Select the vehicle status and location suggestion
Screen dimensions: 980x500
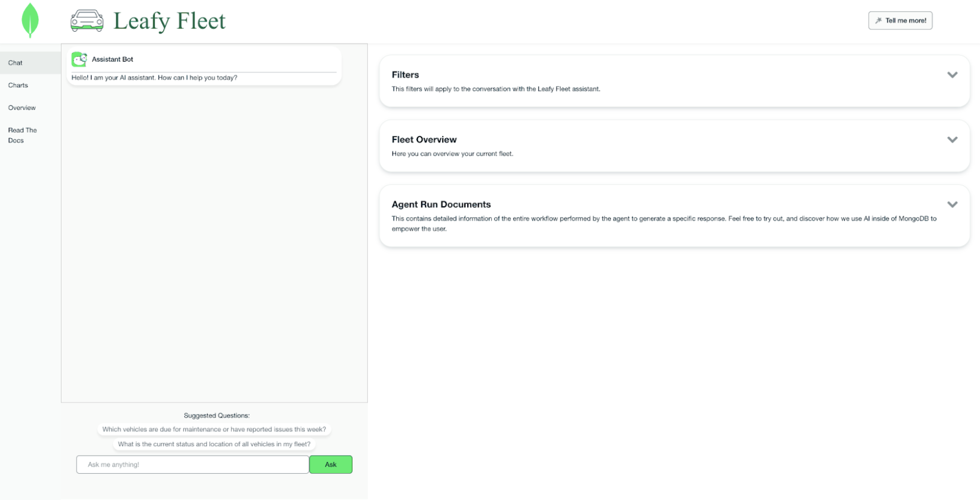click(x=214, y=444)
